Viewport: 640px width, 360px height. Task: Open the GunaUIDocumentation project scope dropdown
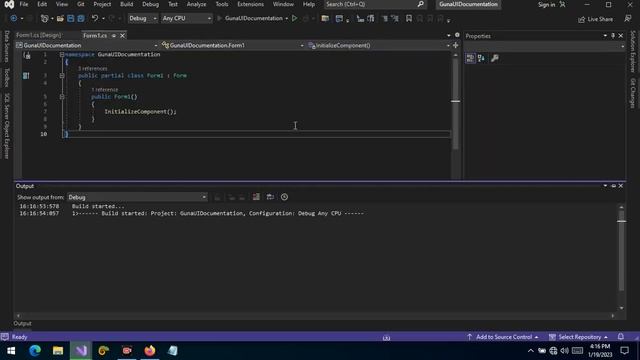[87, 45]
